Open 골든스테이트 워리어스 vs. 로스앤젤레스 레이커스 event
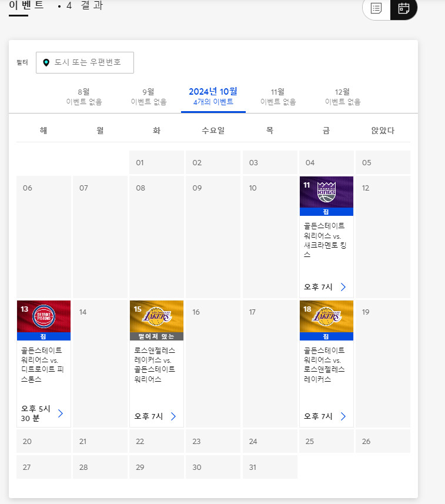Viewport: 445px width, 504px height. click(324, 365)
